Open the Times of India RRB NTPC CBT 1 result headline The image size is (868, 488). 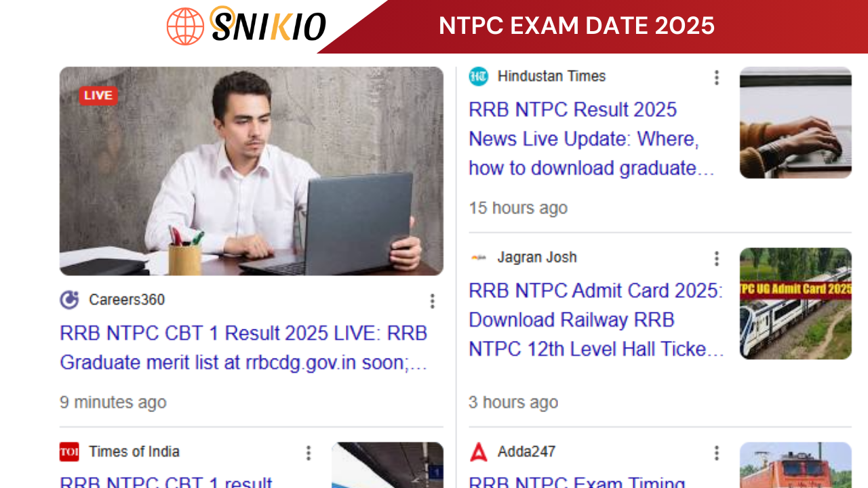[166, 481]
